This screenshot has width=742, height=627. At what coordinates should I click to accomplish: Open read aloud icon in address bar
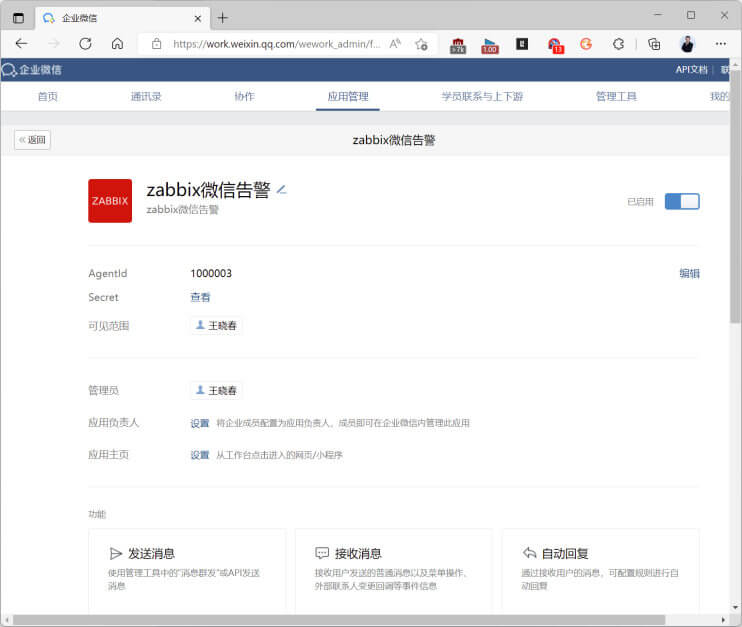395,44
